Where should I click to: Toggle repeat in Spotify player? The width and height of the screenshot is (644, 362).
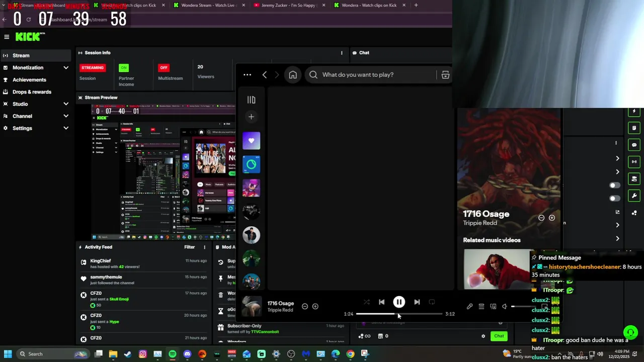click(432, 302)
